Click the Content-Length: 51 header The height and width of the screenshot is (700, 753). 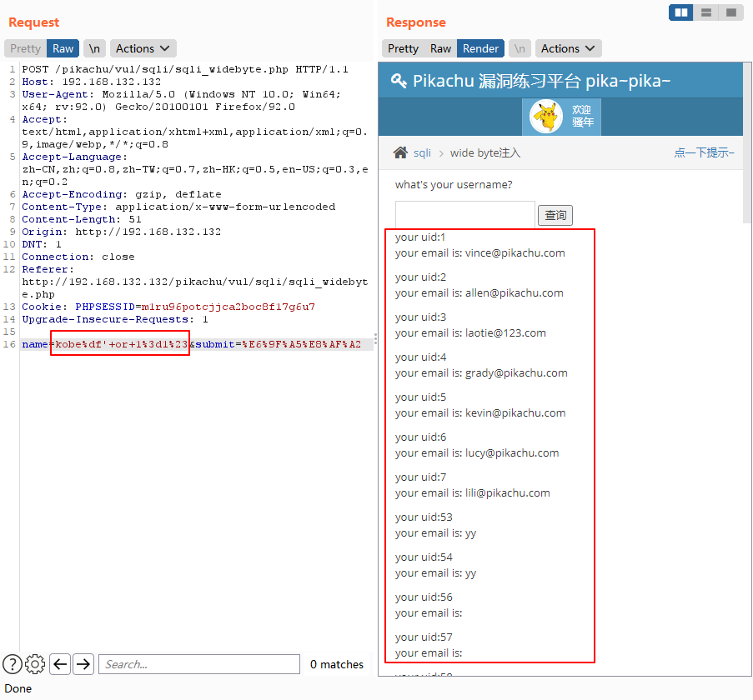[82, 219]
